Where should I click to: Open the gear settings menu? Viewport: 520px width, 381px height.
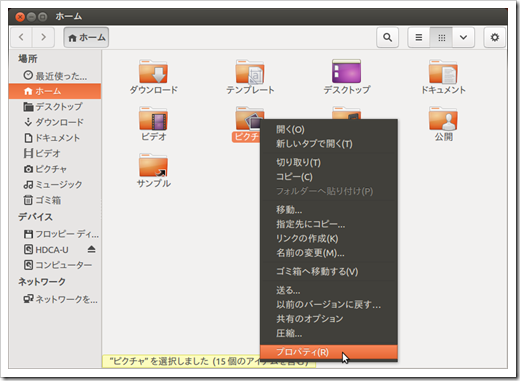point(495,37)
